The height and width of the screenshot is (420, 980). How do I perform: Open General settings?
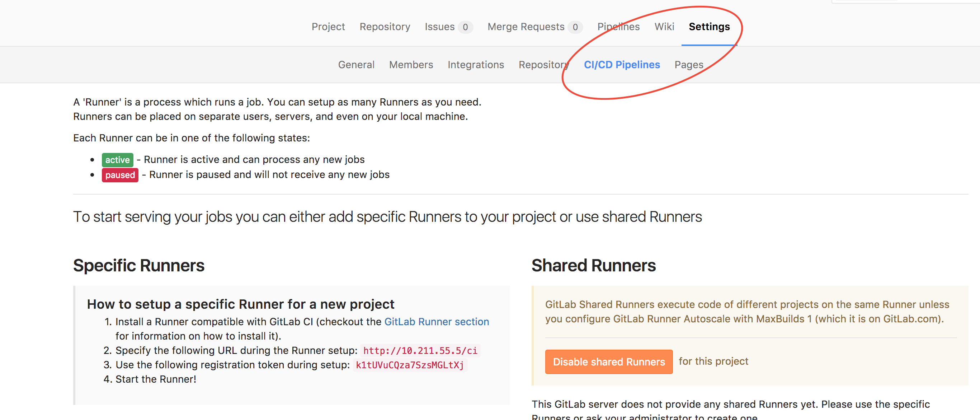356,65
